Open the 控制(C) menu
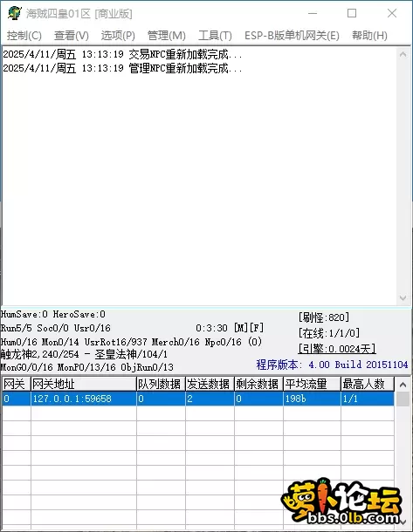The width and height of the screenshot is (413, 532). (24, 35)
